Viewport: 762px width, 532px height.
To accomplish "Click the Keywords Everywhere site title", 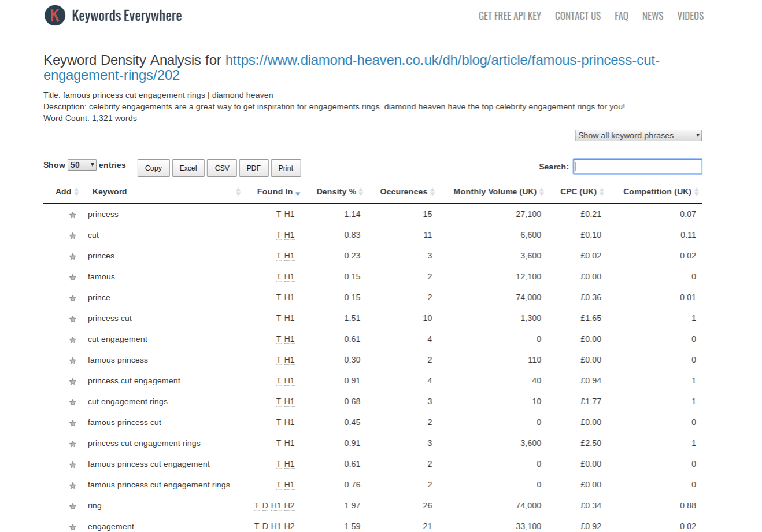I will pyautogui.click(x=127, y=16).
